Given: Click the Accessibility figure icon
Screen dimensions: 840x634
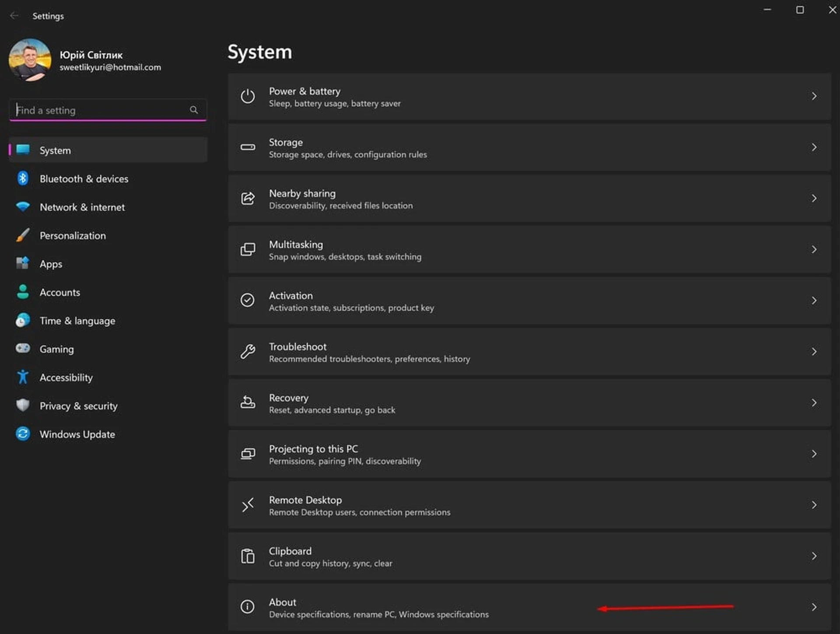Looking at the screenshot, I should pyautogui.click(x=23, y=377).
